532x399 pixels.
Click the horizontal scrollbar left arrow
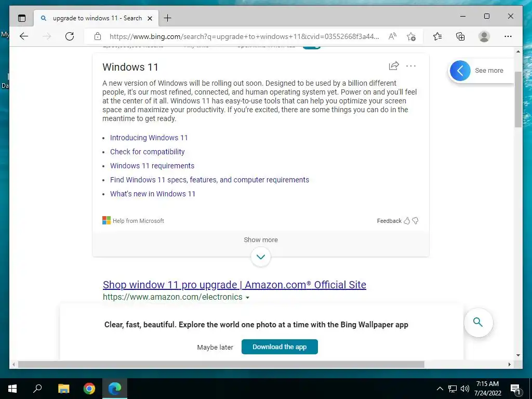point(14,364)
